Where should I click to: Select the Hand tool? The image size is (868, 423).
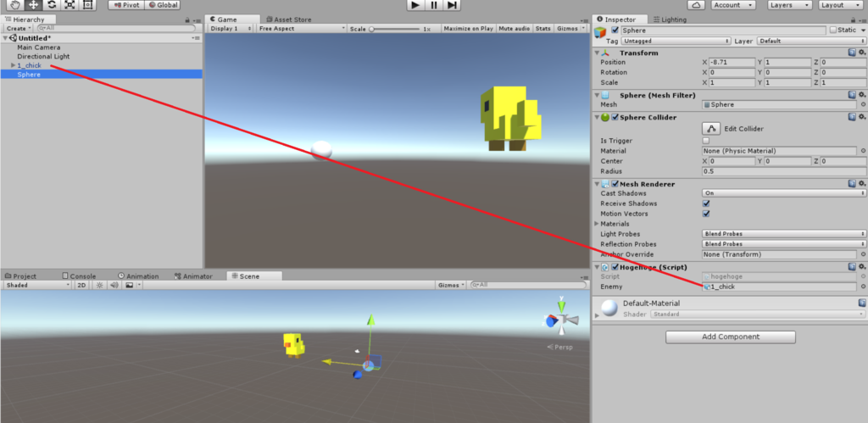[x=15, y=5]
